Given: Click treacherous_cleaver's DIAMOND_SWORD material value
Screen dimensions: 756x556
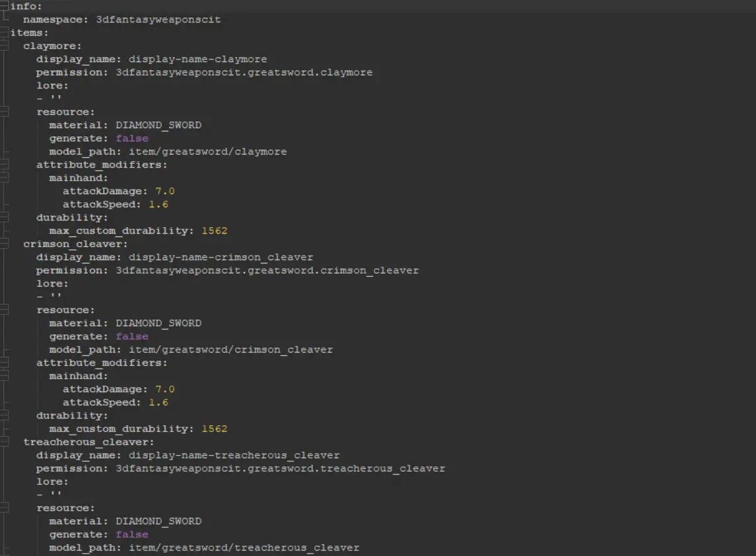Looking at the screenshot, I should (x=158, y=521).
